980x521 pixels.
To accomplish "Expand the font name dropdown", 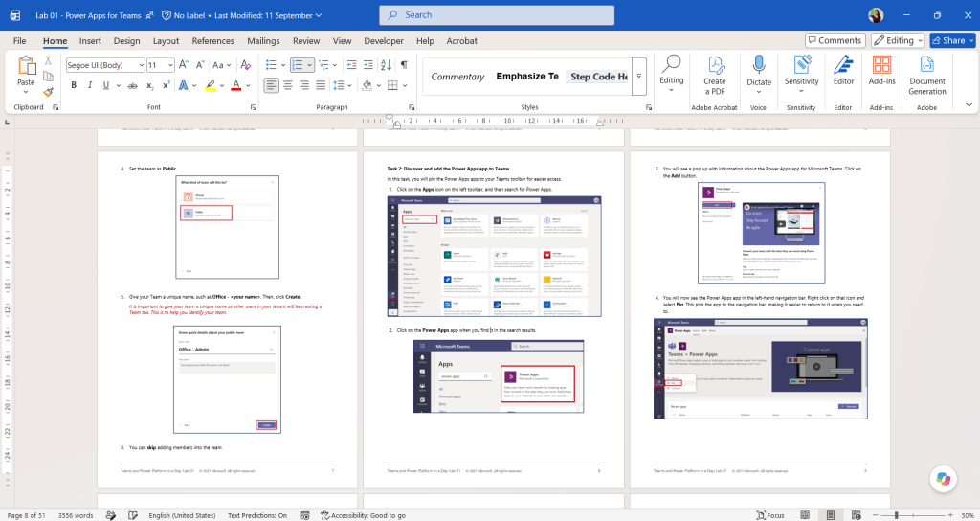I will pyautogui.click(x=142, y=65).
